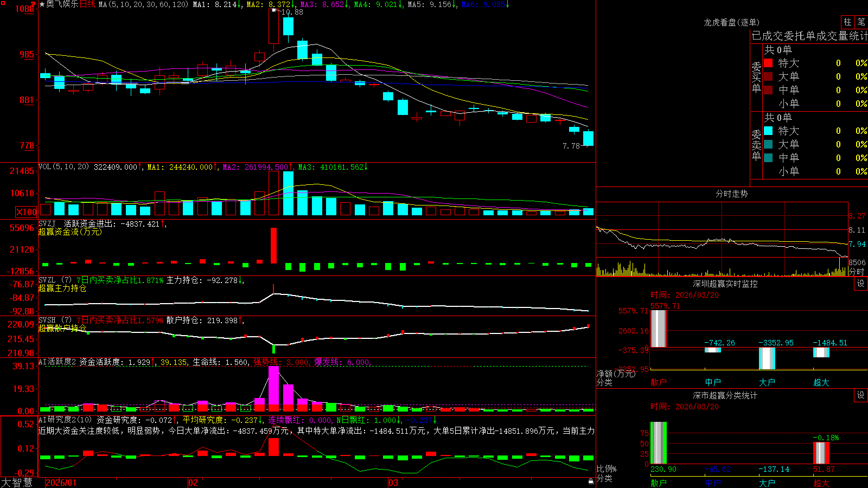The image size is (868, 488).
Task: Click the AI活跃度2 indicator label
Action: [x=57, y=362]
